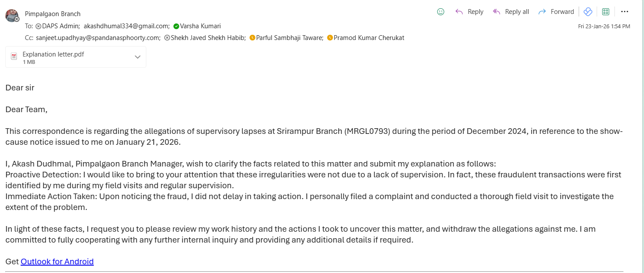
Task: Click the green apps grid icon
Action: tap(606, 12)
